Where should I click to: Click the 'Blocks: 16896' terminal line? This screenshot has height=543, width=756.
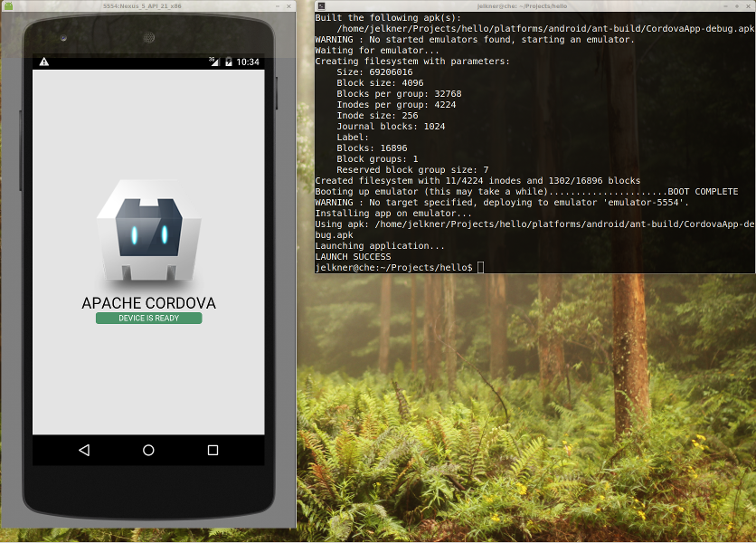click(372, 148)
